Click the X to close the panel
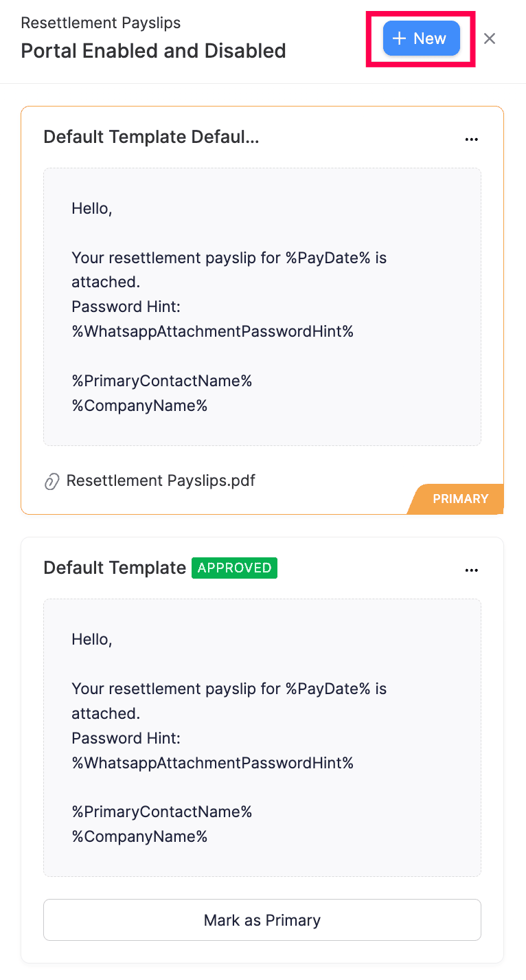526x980 pixels. (x=490, y=38)
